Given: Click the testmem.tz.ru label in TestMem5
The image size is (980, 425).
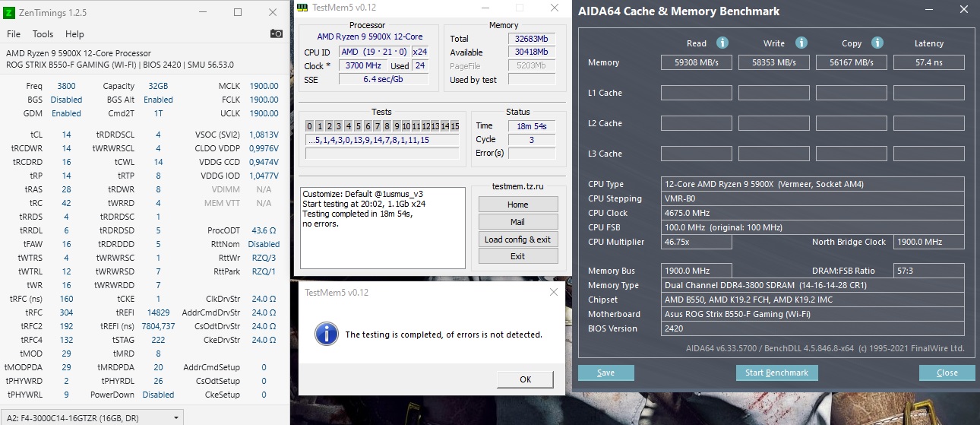Looking at the screenshot, I should point(517,187).
